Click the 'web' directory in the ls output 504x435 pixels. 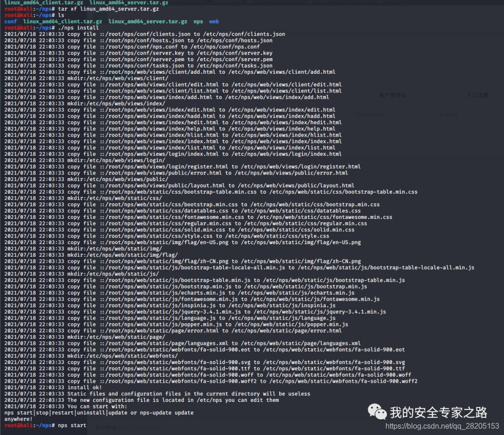tap(214, 21)
